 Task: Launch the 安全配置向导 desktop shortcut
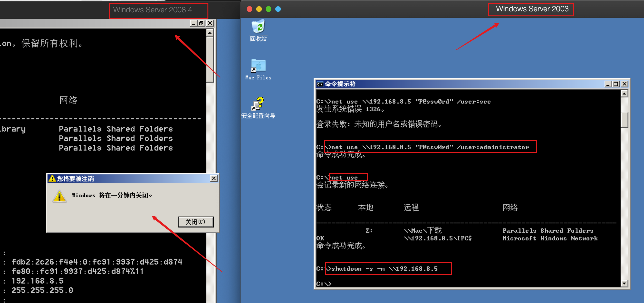[x=258, y=108]
